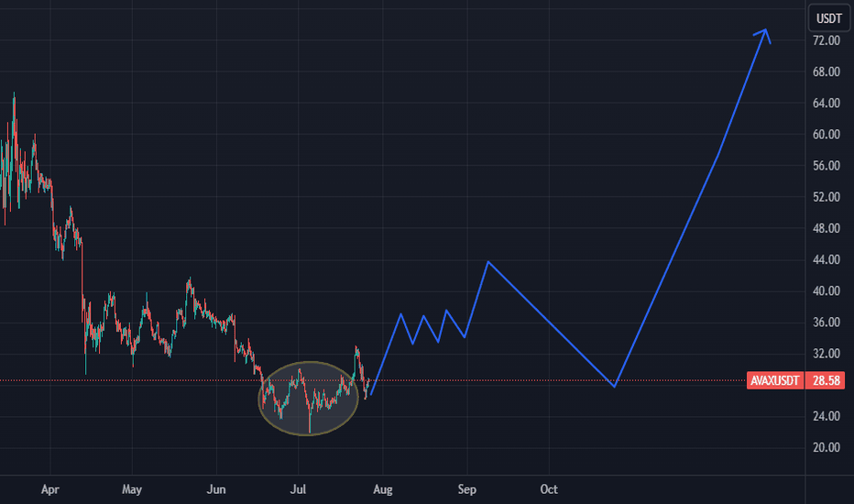Click the 24.00 price axis label

point(827,416)
